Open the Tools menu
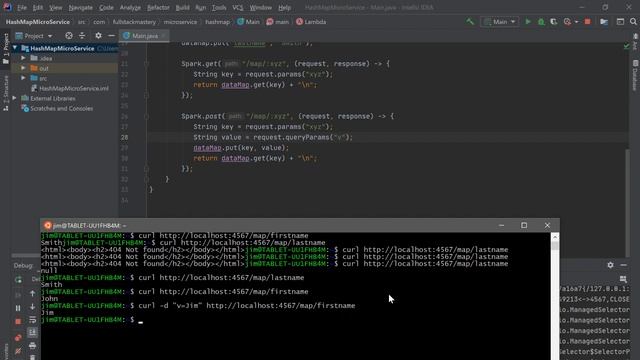Screen dimensions: 640x360 tap(219, 7)
